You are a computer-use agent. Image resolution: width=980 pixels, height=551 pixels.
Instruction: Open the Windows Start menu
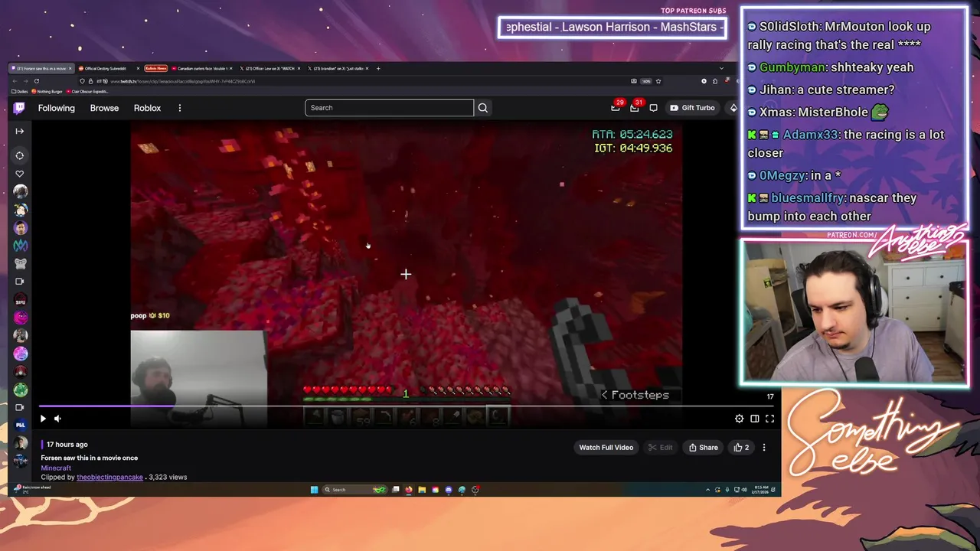point(314,490)
